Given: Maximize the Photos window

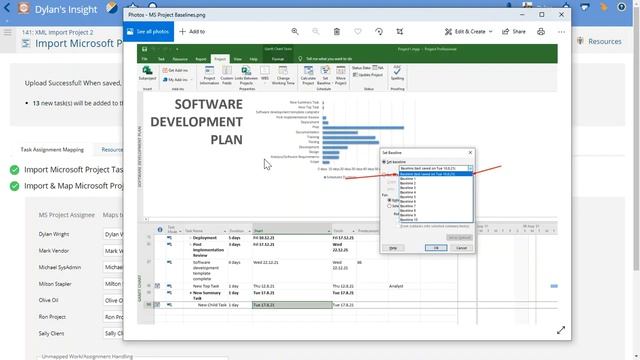Looking at the screenshot, I should (x=542, y=15).
